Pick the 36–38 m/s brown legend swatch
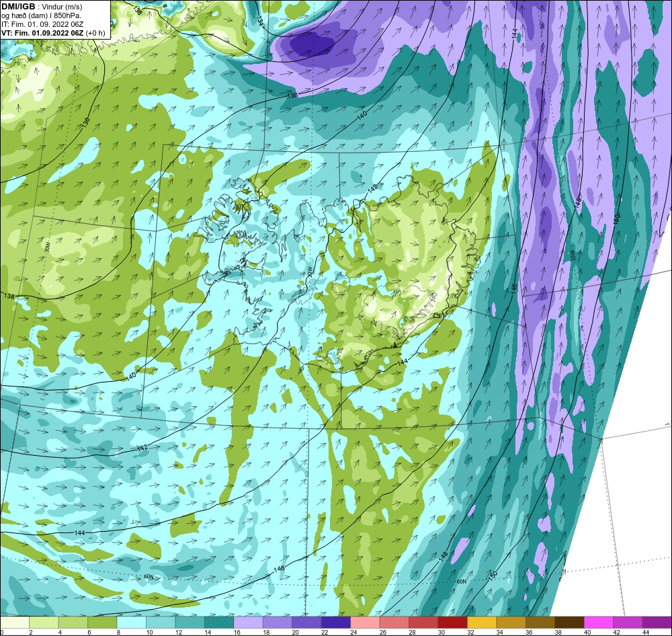Viewport: 672px width, 636px height. tap(540, 623)
